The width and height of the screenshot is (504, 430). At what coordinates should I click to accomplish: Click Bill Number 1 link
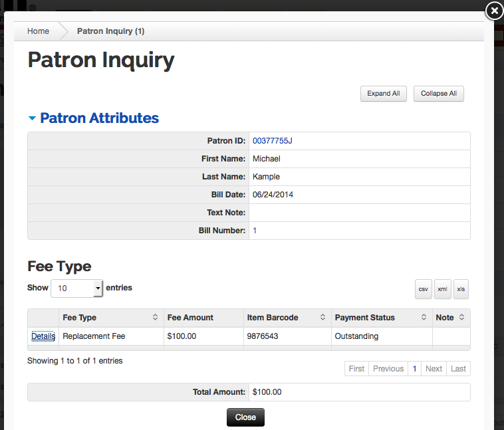(255, 231)
